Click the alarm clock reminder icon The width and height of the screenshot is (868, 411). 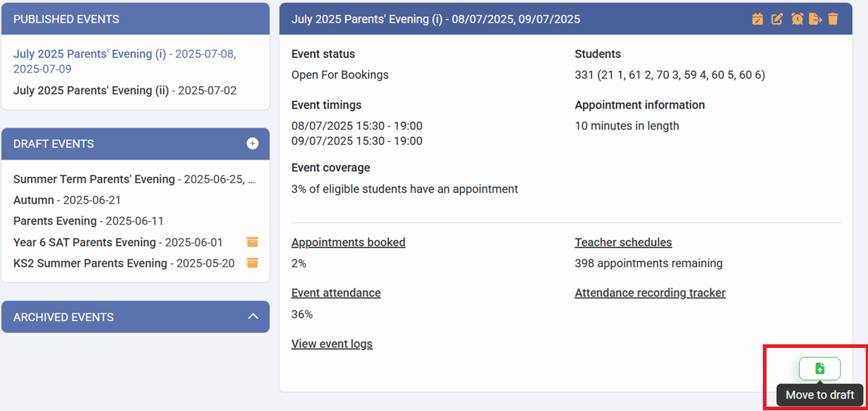pyautogui.click(x=797, y=19)
